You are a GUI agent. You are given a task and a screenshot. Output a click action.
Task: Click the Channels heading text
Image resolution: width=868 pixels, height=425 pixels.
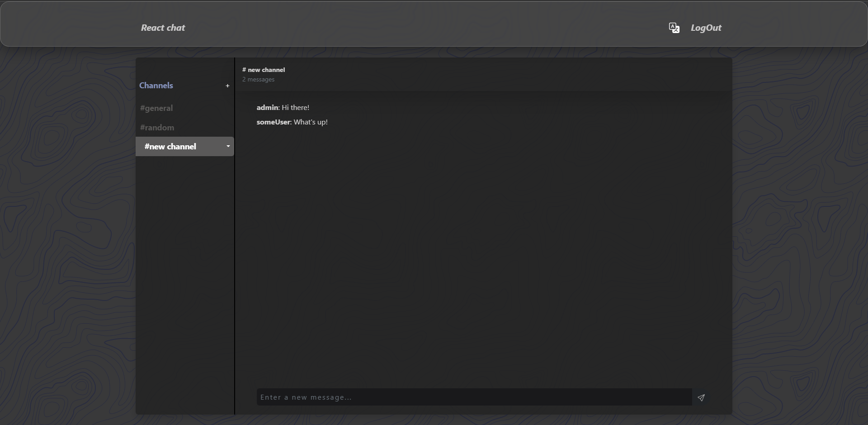[156, 86]
